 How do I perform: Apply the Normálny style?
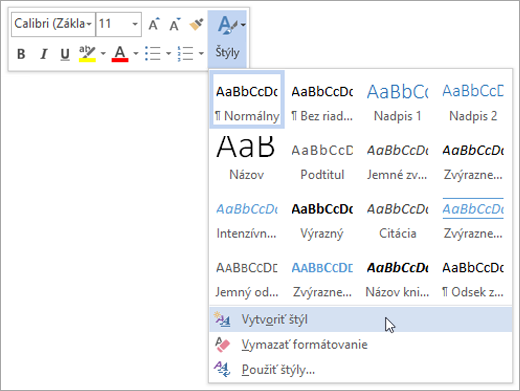click(x=247, y=99)
